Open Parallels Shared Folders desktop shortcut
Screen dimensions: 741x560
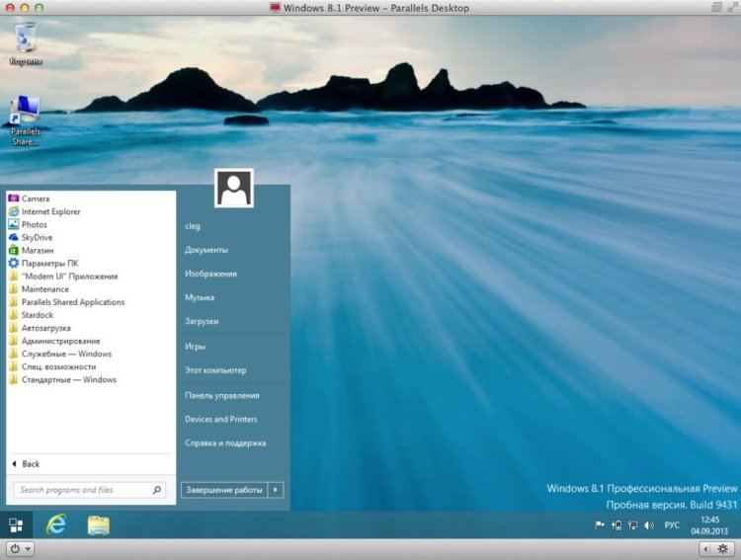26,120
